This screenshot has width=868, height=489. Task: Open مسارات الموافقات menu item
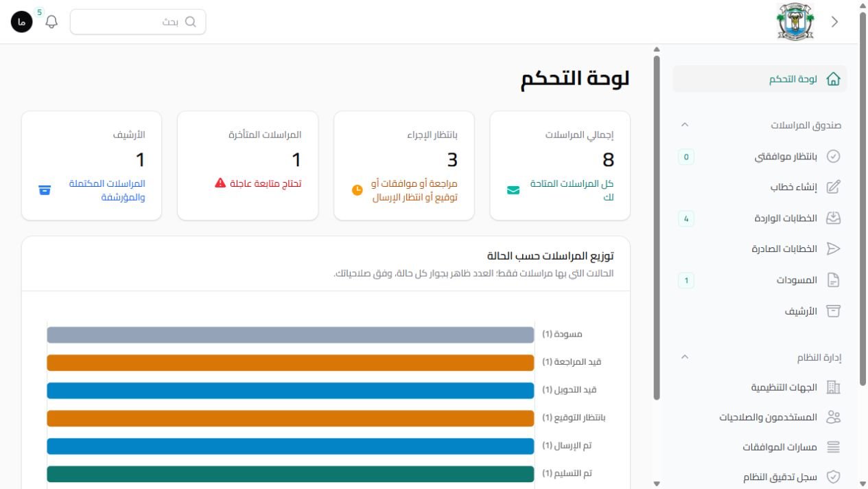pyautogui.click(x=760, y=447)
